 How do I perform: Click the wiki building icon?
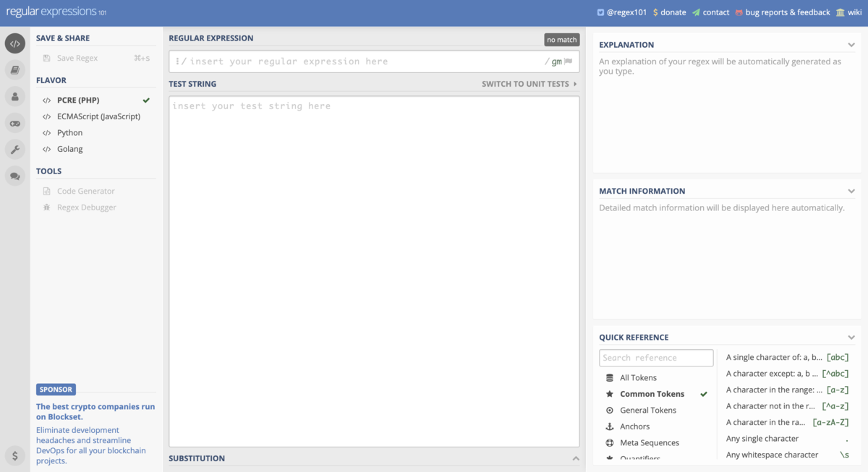pos(840,12)
